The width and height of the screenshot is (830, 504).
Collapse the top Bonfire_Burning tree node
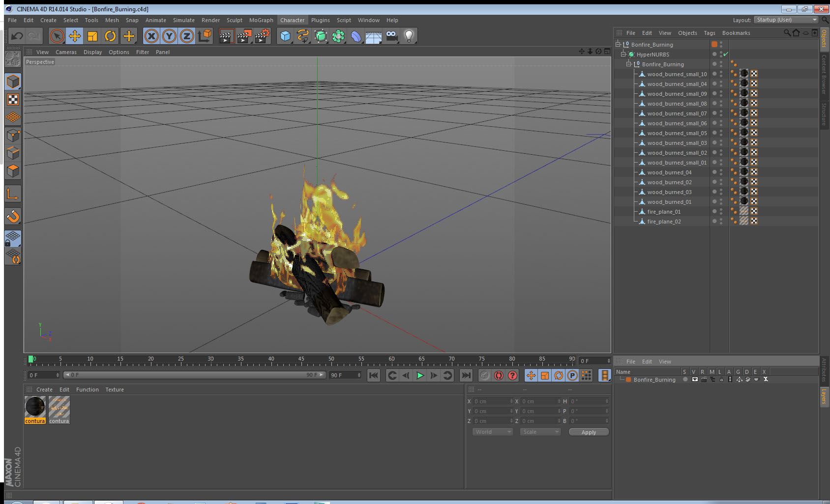point(618,44)
